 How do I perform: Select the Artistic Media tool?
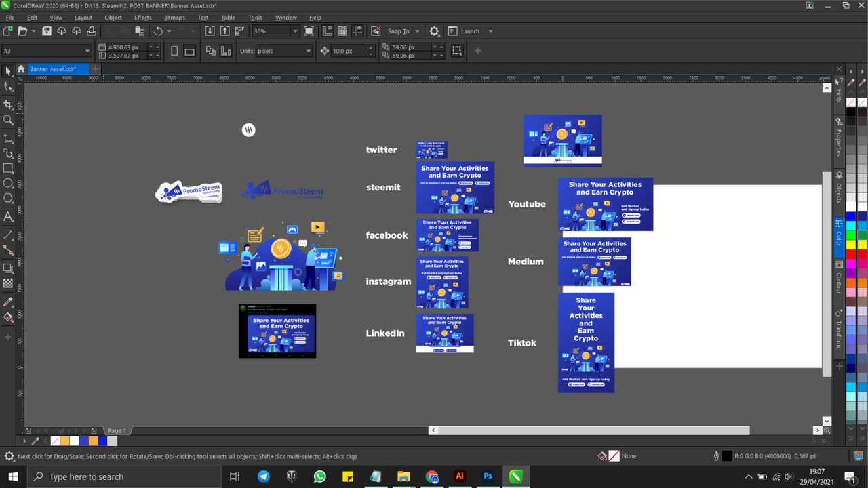pos(8,153)
